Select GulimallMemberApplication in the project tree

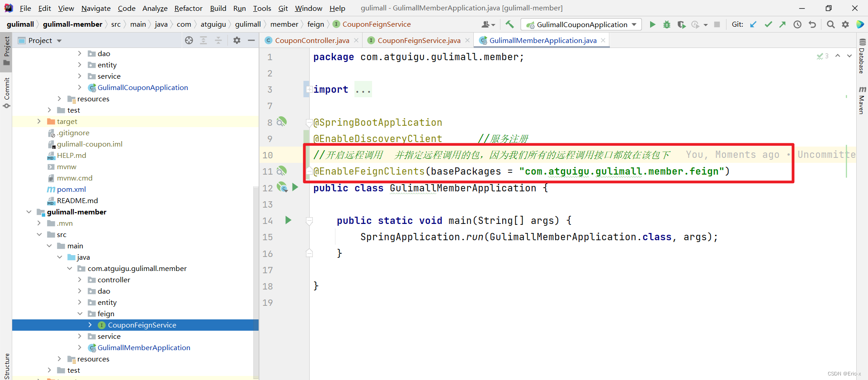[144, 347]
